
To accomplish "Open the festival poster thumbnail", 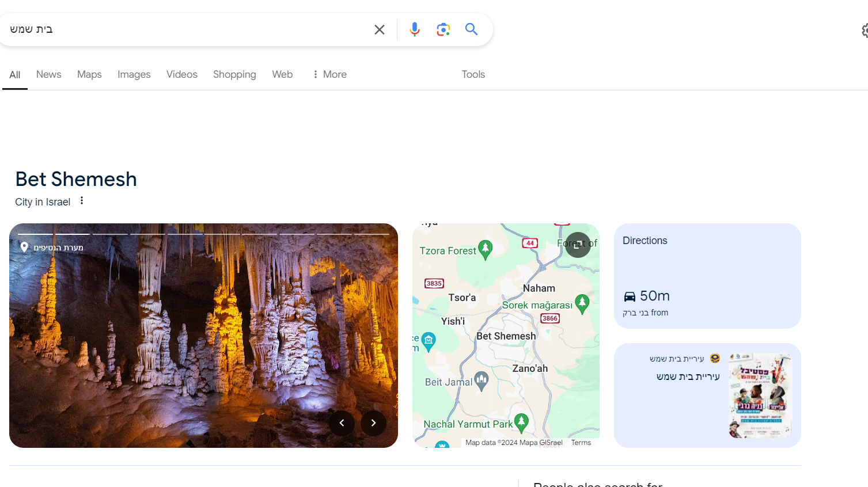I will (x=760, y=395).
